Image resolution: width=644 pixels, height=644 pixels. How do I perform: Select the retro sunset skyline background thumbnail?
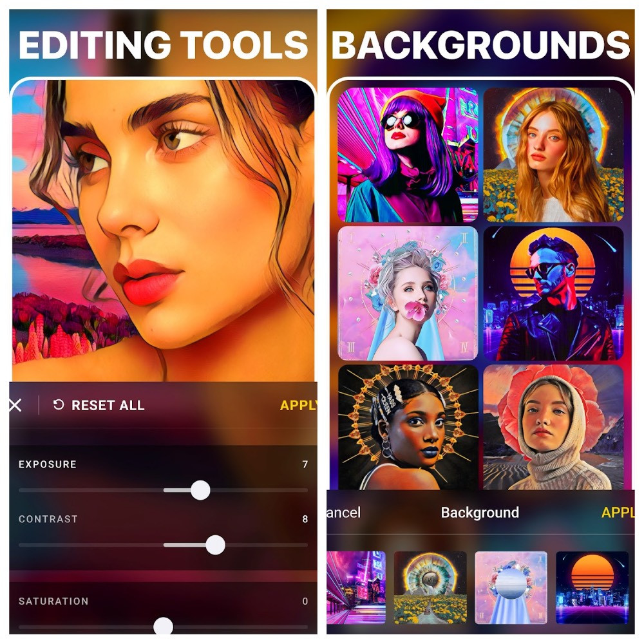tap(592, 587)
